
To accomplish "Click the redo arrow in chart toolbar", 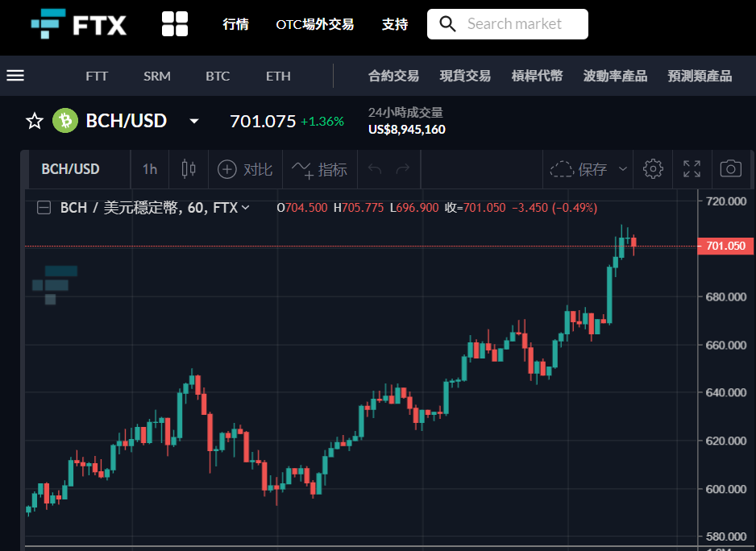I will (403, 169).
